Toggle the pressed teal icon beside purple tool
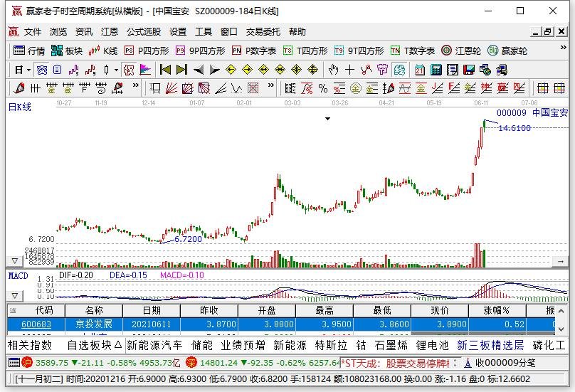This screenshot has height=392, width=575. coord(399,70)
